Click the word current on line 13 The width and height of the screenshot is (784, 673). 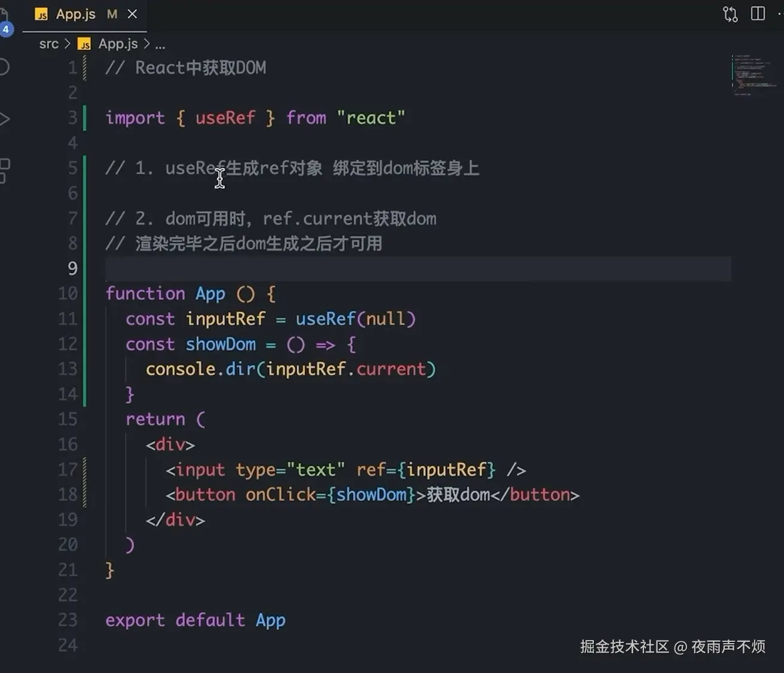pos(391,369)
